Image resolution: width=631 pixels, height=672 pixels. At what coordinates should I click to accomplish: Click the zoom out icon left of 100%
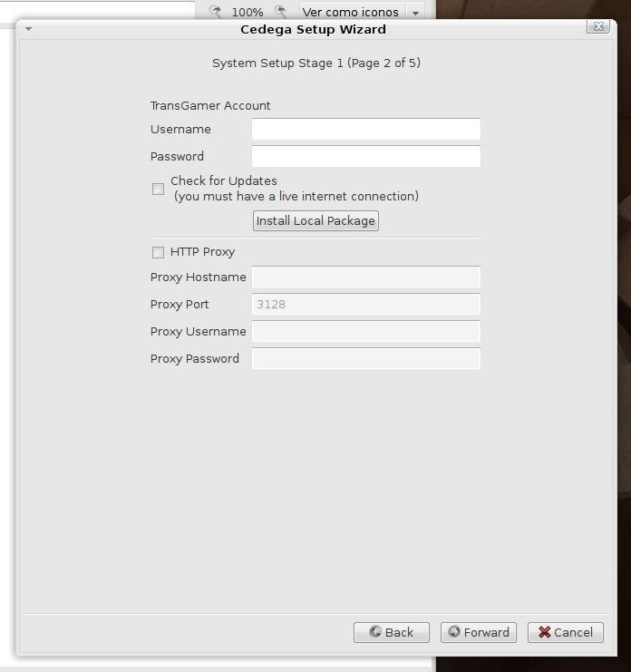tap(216, 12)
